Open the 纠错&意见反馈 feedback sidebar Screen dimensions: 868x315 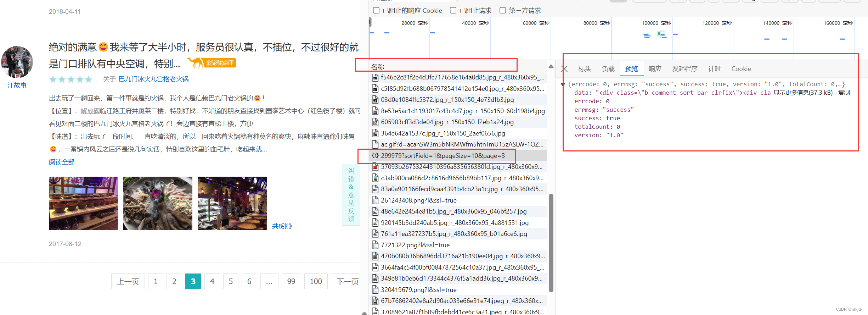coord(351,195)
